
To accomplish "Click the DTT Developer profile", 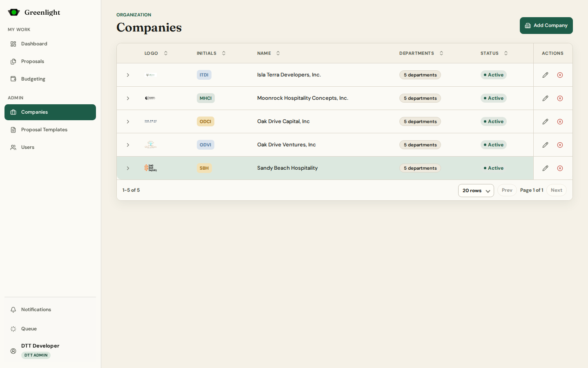I will (x=50, y=350).
